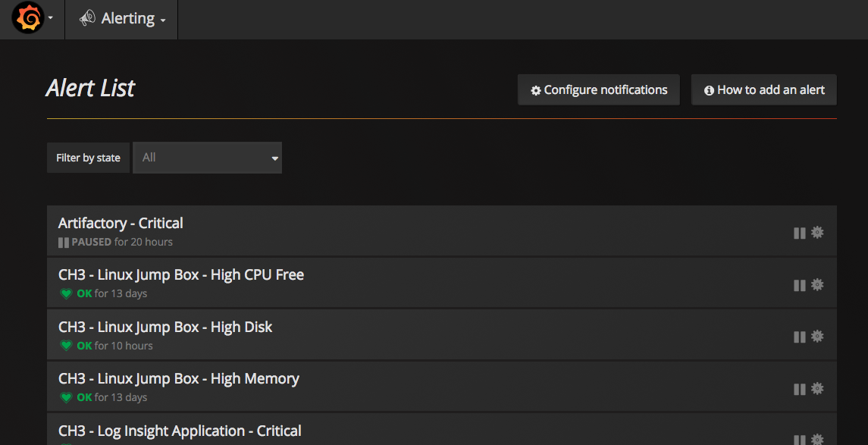Click the green heart OK icon for High Disk
Screen dimensions: 868x445
click(66, 346)
